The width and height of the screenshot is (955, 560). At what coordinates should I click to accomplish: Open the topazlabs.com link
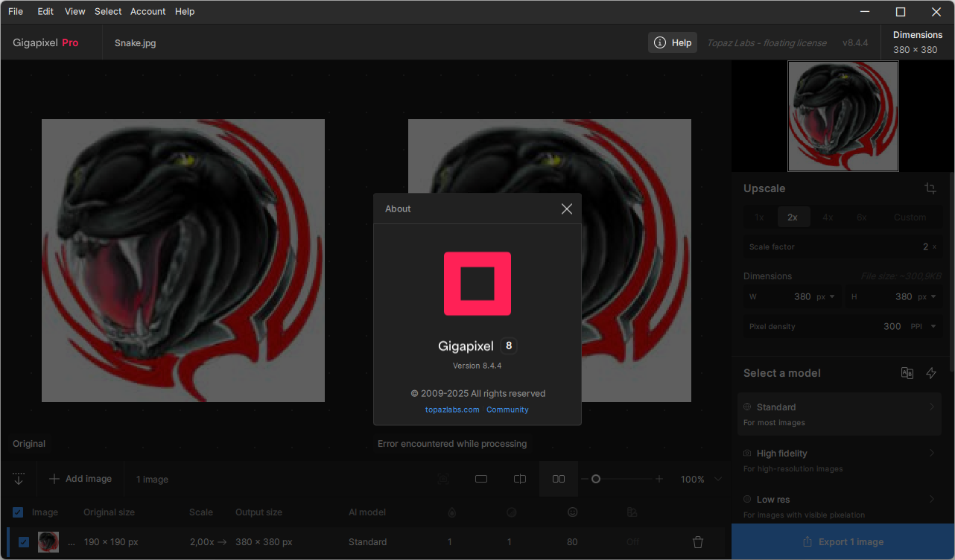coord(452,410)
